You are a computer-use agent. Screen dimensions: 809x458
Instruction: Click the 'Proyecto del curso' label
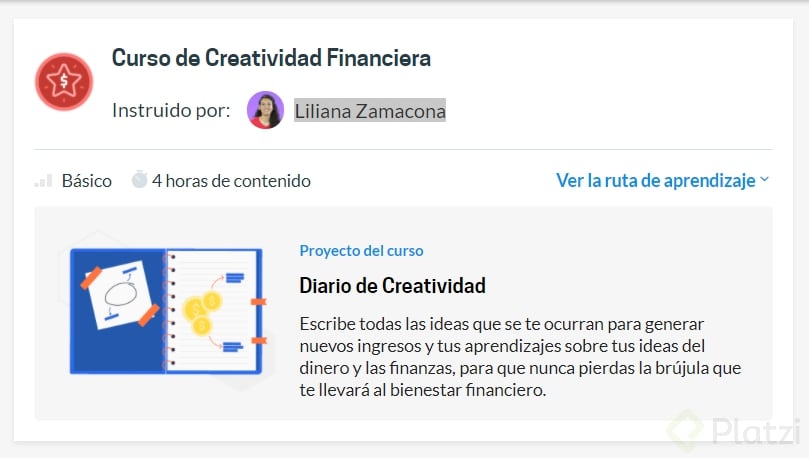[x=361, y=251]
